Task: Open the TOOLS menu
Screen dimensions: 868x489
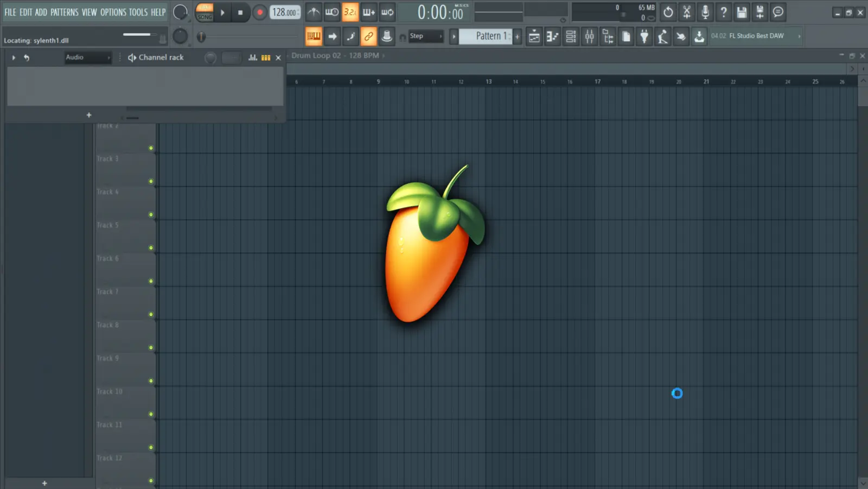Action: point(138,12)
